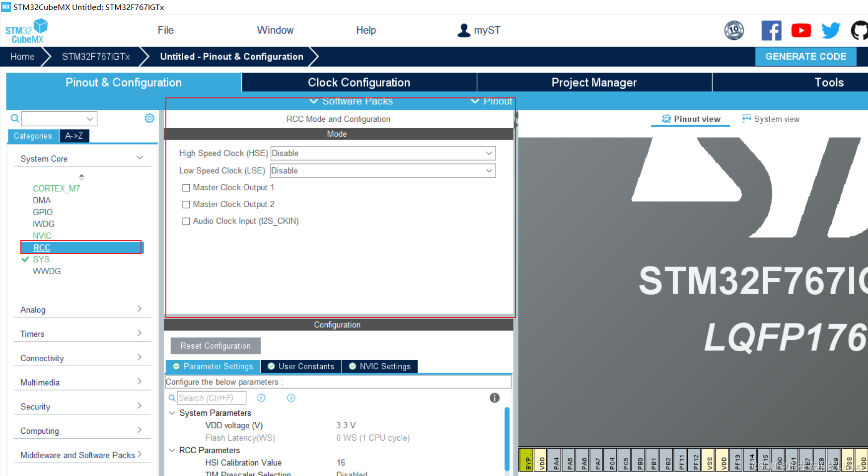
Task: Switch to the A->Z list tab
Action: (74, 136)
